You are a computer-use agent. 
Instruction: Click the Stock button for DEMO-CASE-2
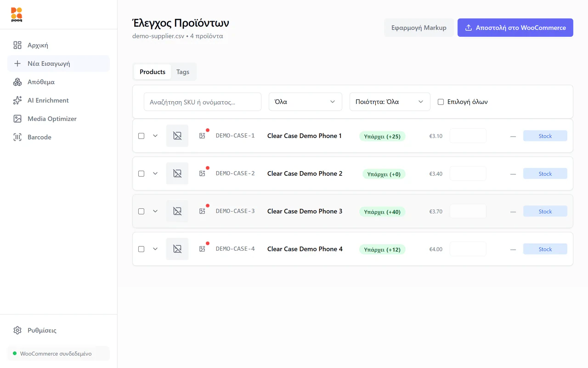(545, 173)
